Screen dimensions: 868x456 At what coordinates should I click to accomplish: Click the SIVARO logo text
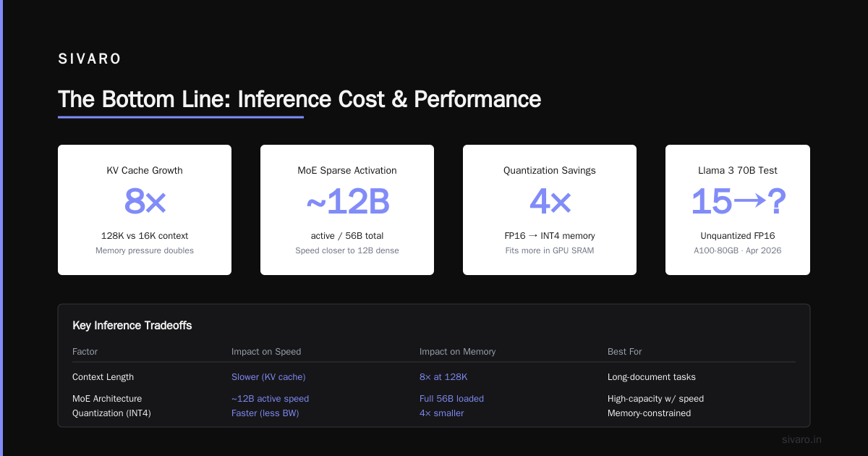pos(90,59)
